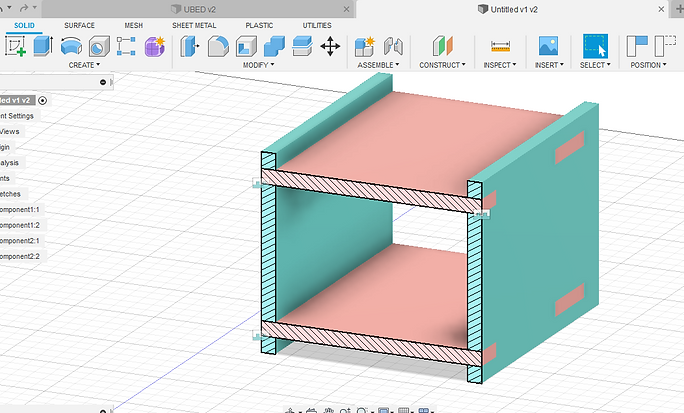684x413 pixels.
Task: Open the INSPECT dropdown menu
Action: click(500, 65)
